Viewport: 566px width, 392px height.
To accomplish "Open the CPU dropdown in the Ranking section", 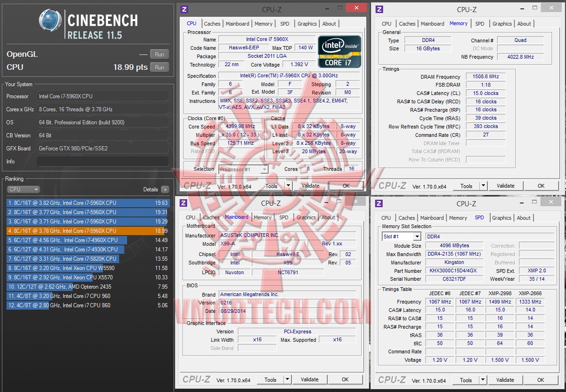I will (23, 189).
